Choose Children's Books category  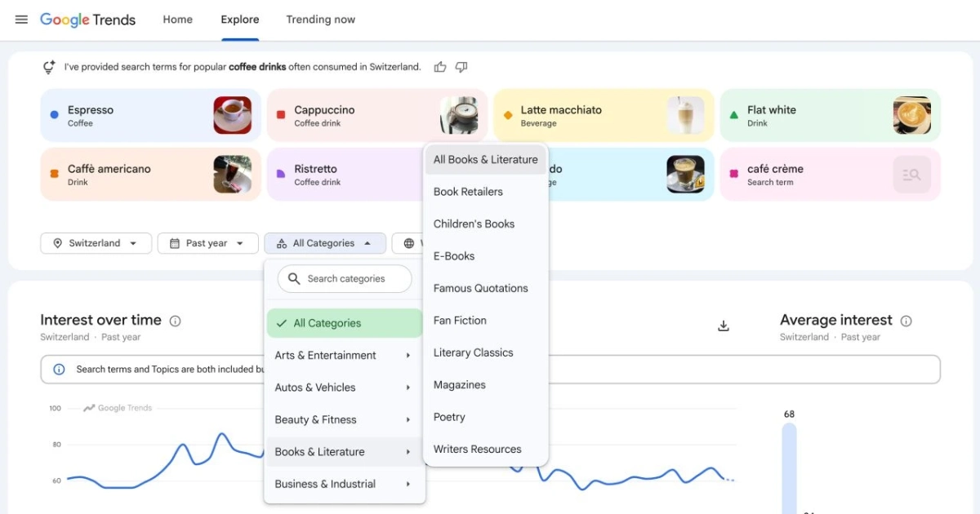pos(486,224)
